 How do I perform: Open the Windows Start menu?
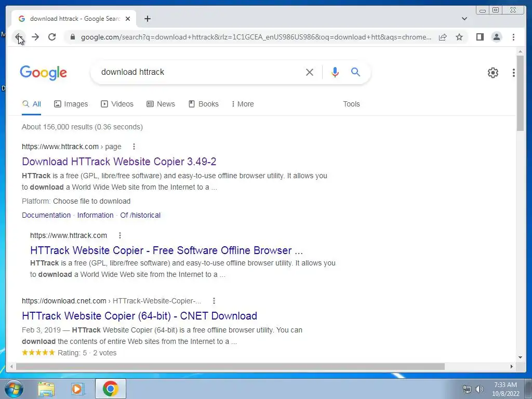pyautogui.click(x=14, y=389)
